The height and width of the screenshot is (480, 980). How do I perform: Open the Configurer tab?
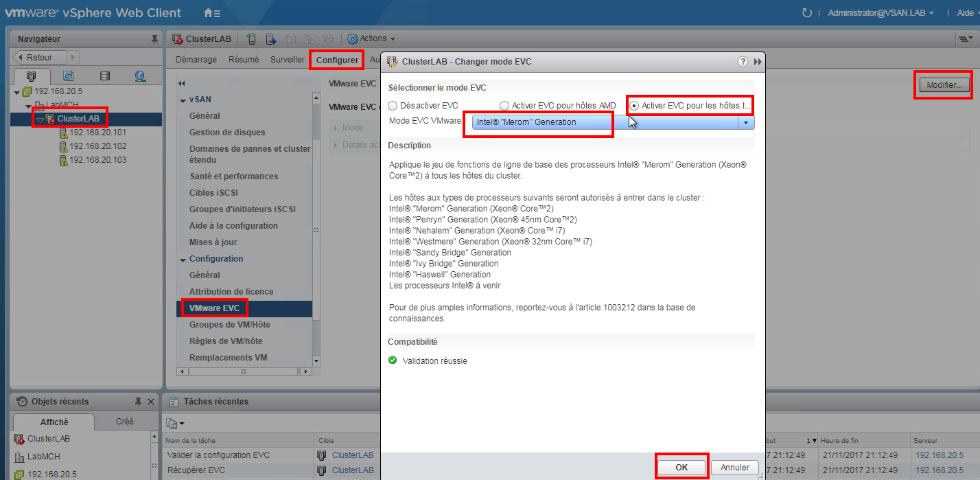337,60
